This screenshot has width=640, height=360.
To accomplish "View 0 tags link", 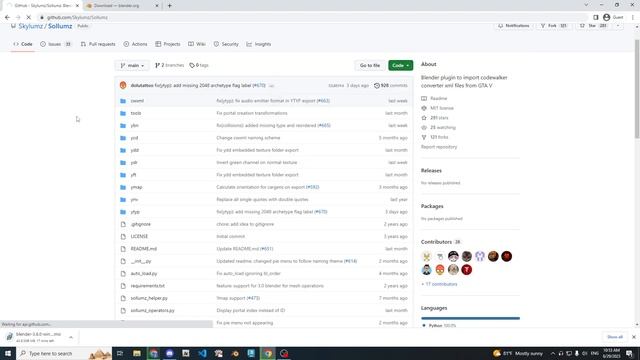I will click(199, 65).
